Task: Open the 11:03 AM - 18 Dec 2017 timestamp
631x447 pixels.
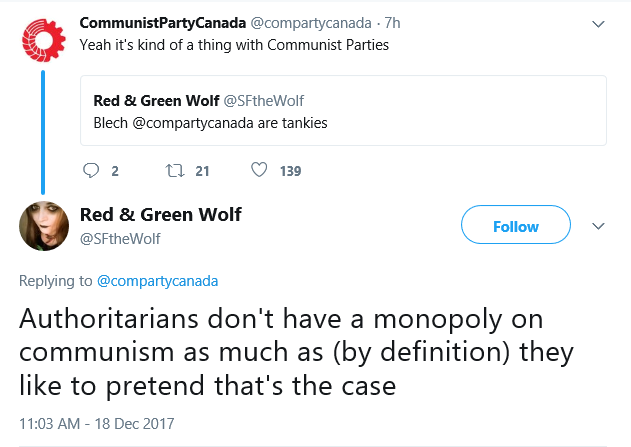Action: (x=97, y=424)
